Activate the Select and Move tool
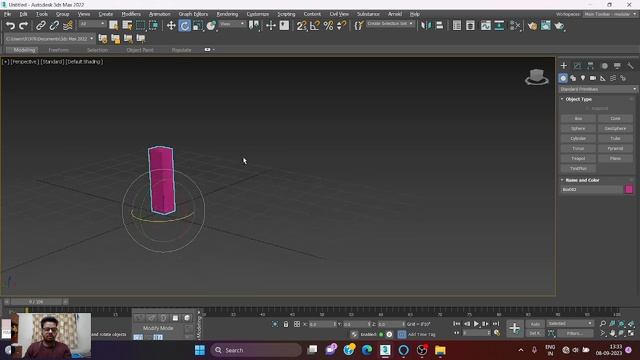 (x=171, y=26)
